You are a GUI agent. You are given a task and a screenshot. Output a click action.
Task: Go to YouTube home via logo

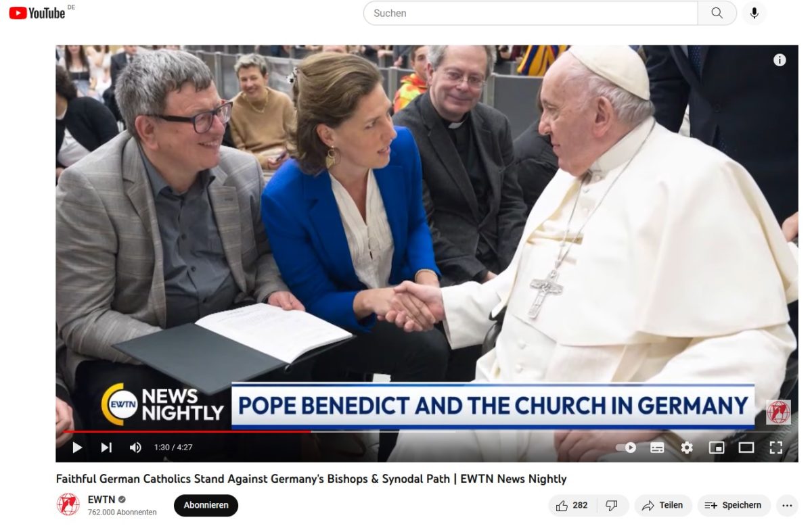pyautogui.click(x=38, y=13)
